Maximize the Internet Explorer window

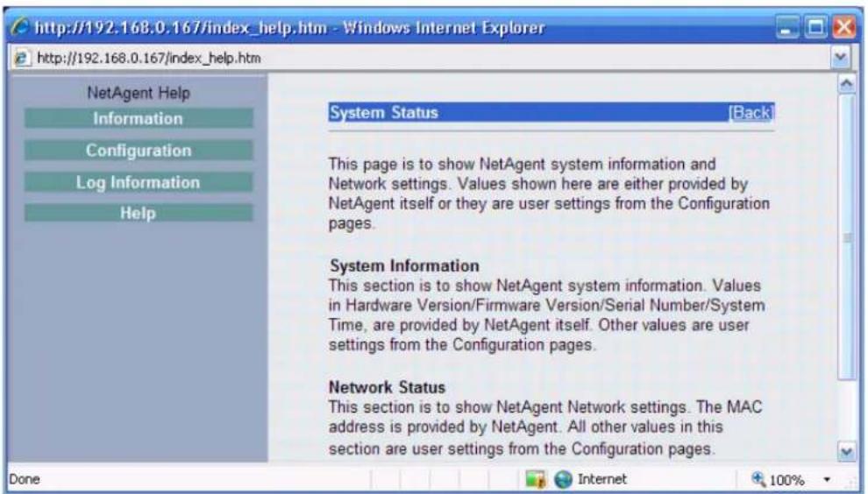[x=816, y=27]
